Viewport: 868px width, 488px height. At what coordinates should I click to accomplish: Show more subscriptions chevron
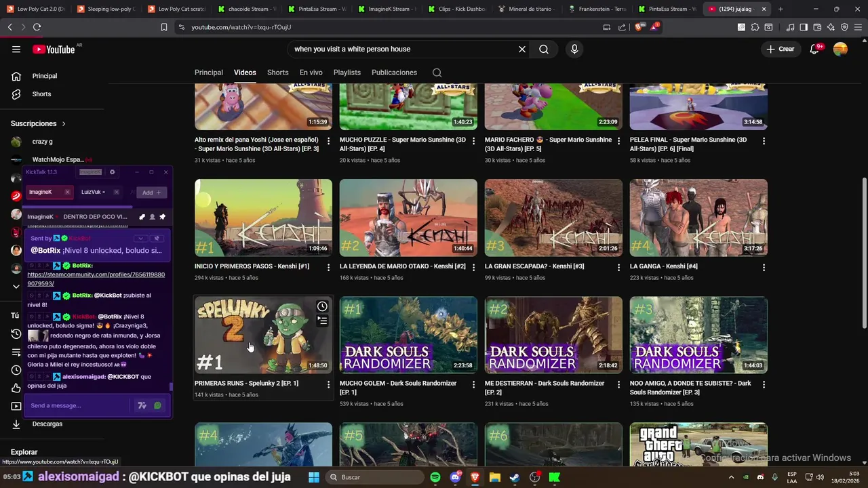coord(16,287)
